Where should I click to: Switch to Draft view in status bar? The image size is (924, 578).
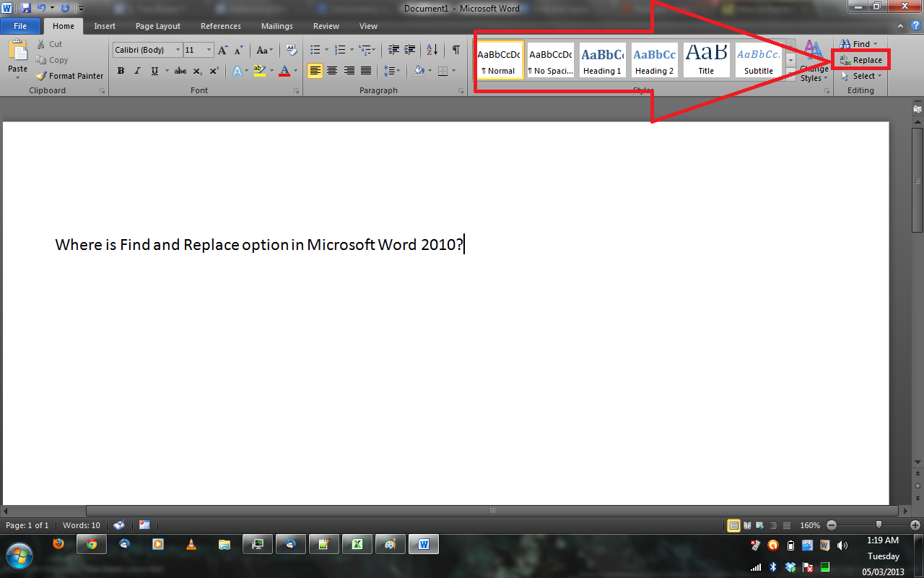(x=786, y=525)
